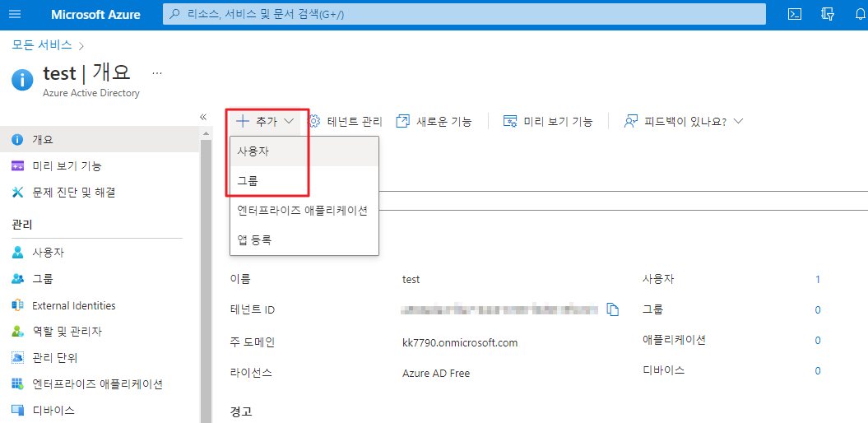Image resolution: width=868 pixels, height=423 pixels.
Task: Select 앱 등록 from the 추가 menu
Action: 304,239
